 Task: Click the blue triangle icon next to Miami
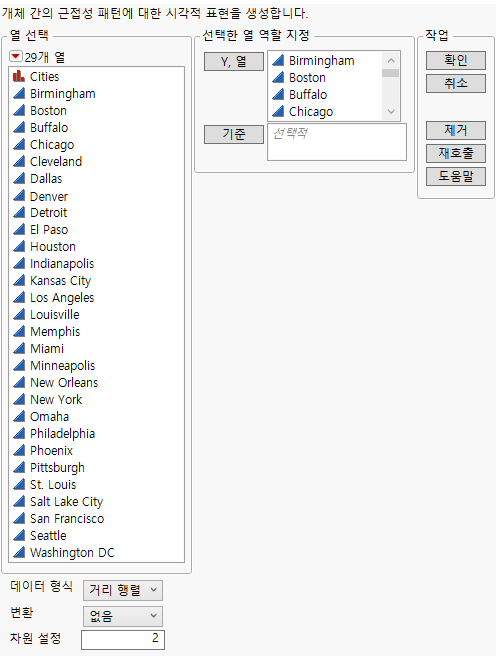point(19,348)
